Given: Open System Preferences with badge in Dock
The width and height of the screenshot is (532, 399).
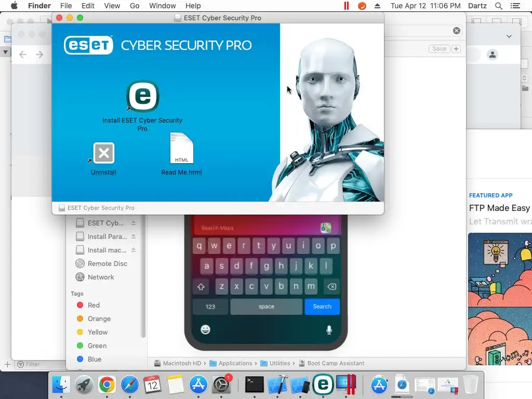Looking at the screenshot, I should 221,385.
